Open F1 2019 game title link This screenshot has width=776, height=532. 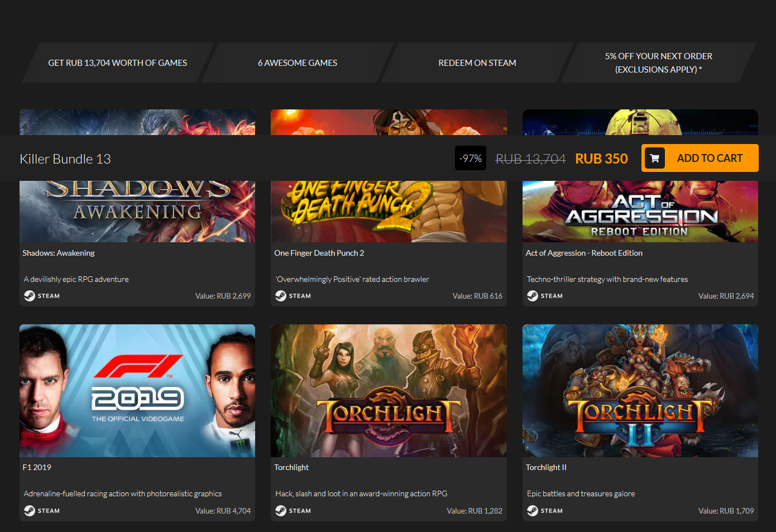(x=37, y=467)
